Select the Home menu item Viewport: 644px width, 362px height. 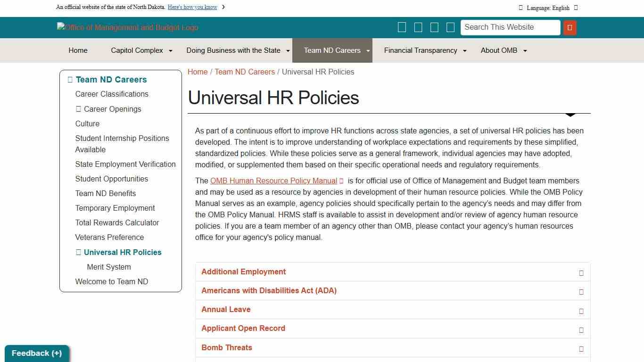coord(78,50)
